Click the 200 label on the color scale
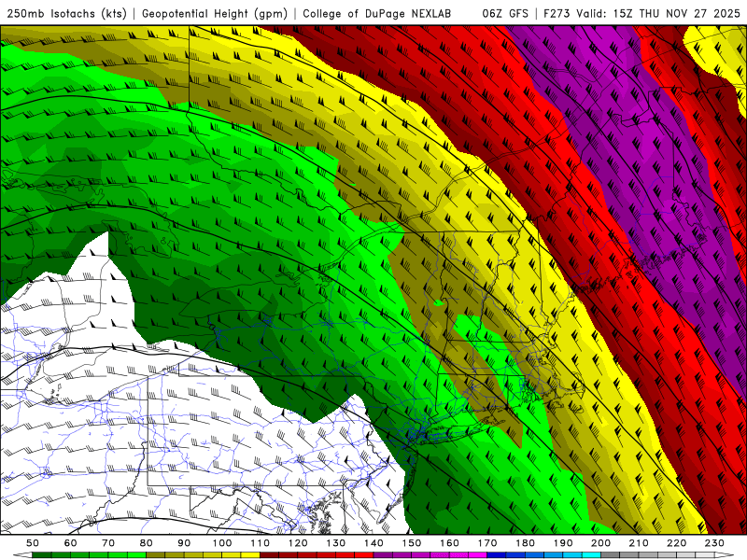The width and height of the screenshot is (747, 560). 600,543
